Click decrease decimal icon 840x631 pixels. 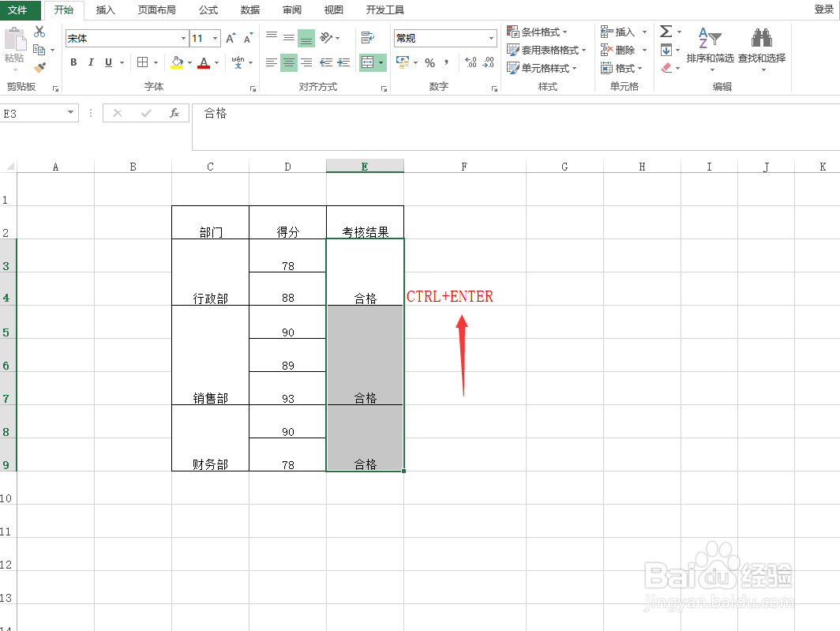(488, 62)
